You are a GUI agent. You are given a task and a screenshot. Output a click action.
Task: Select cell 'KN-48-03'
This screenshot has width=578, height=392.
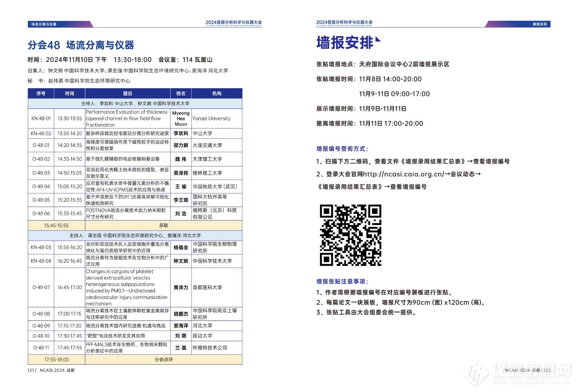(41, 247)
